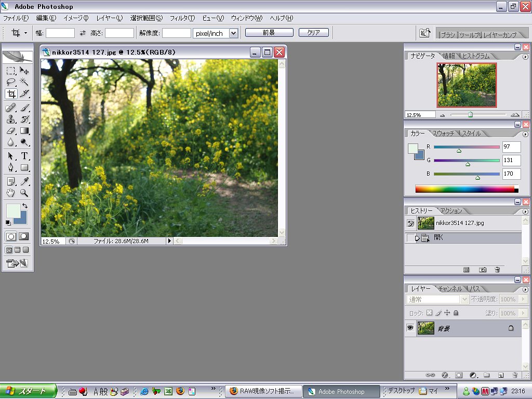The height and width of the screenshot is (399, 532).
Task: Toggle the history brush source for nikkor3514 127.jpg
Action: pos(410,223)
